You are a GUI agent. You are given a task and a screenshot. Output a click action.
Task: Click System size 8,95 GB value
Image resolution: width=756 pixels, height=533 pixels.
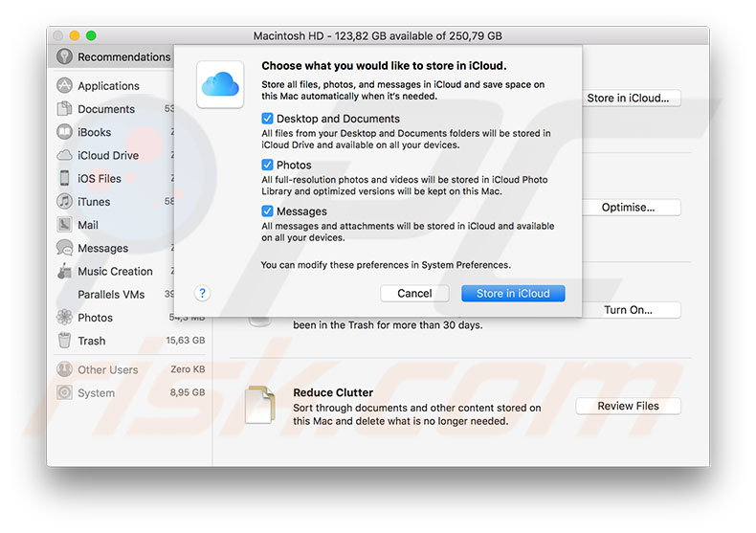188,392
